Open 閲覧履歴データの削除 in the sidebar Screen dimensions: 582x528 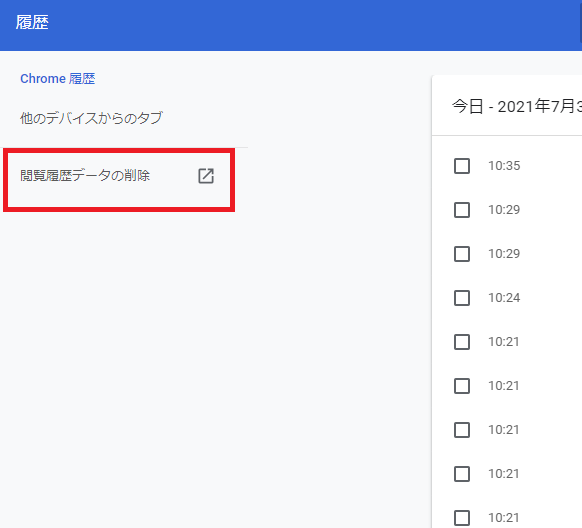85,176
